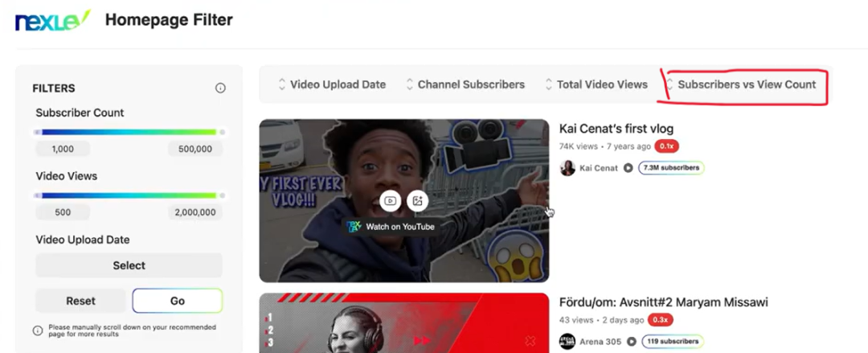Image resolution: width=868 pixels, height=353 pixels.
Task: Open the Kai Cenat's first vlog title
Action: click(x=616, y=129)
